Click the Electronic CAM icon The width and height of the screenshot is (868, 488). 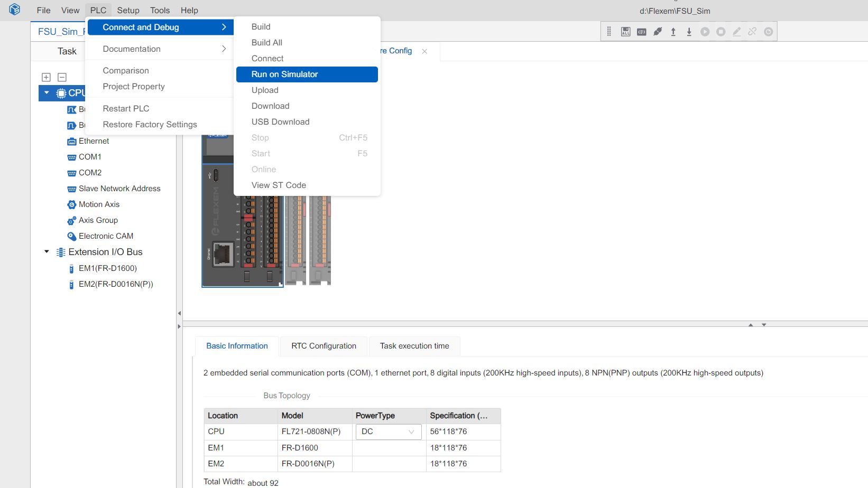72,236
